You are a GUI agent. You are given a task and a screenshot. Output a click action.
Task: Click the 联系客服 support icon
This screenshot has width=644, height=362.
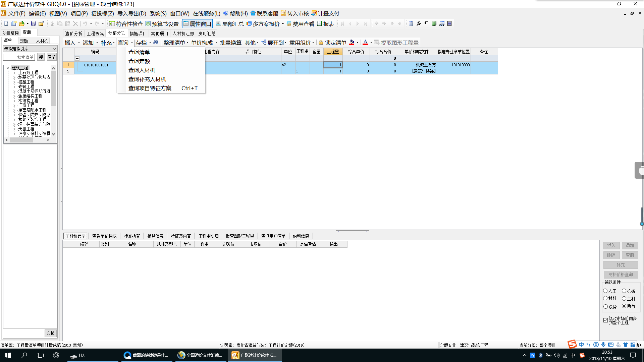click(x=253, y=13)
